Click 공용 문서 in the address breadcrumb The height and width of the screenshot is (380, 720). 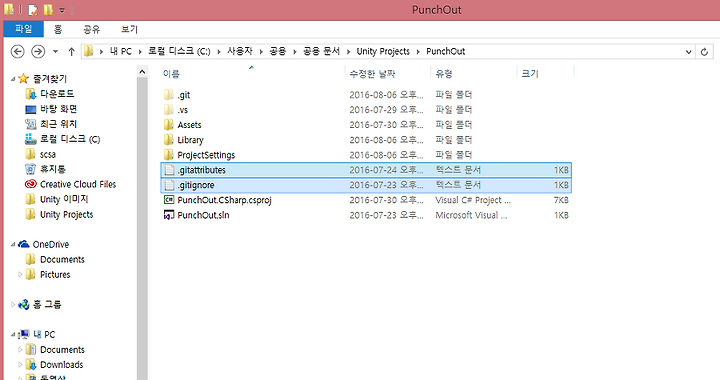pos(321,51)
